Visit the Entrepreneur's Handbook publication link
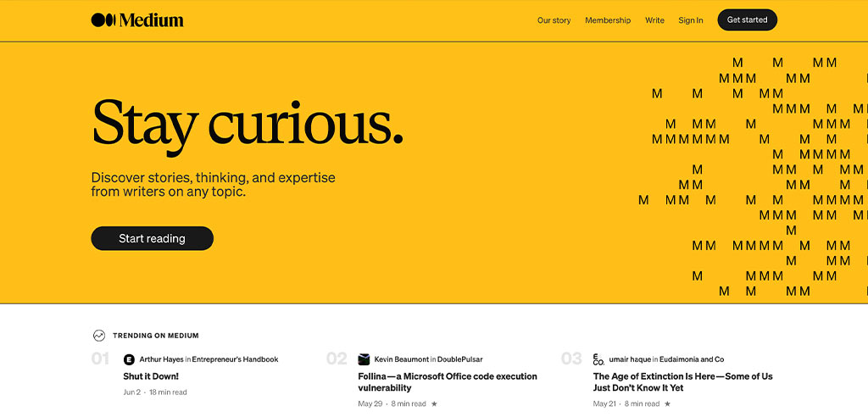This screenshot has width=868, height=417. (235, 359)
